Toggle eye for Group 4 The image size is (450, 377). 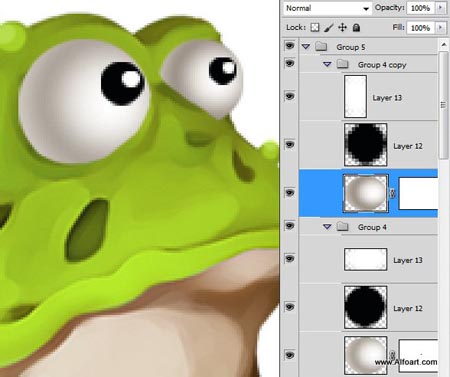pos(289,226)
